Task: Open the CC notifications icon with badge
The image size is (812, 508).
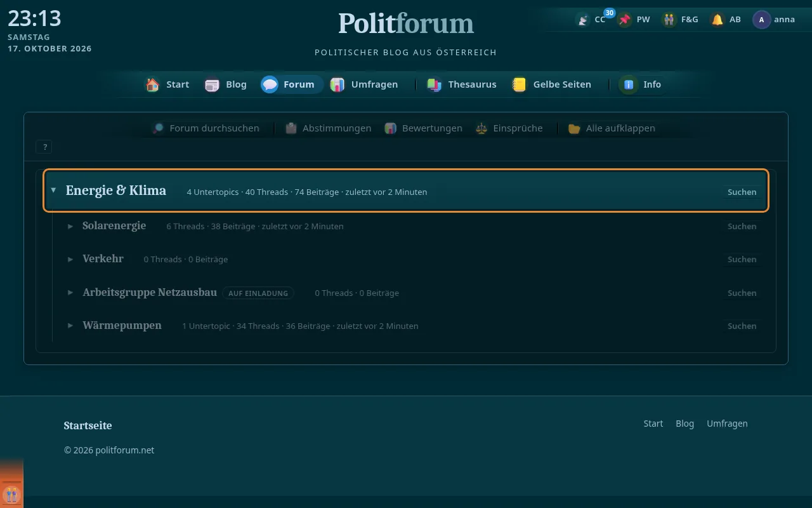Action: click(583, 20)
